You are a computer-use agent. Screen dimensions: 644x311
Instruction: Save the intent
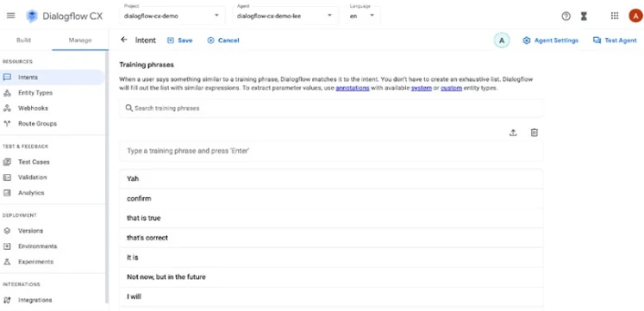[180, 40]
